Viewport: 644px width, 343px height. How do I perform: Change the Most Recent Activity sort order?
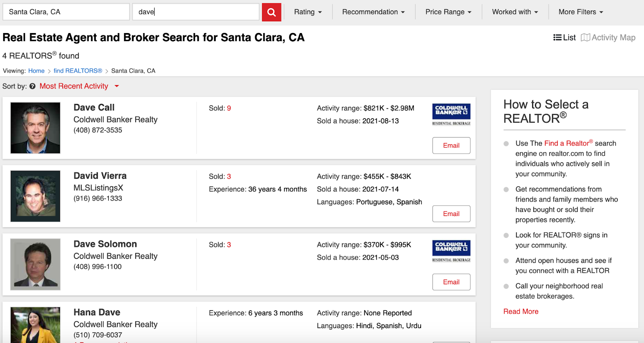click(79, 86)
